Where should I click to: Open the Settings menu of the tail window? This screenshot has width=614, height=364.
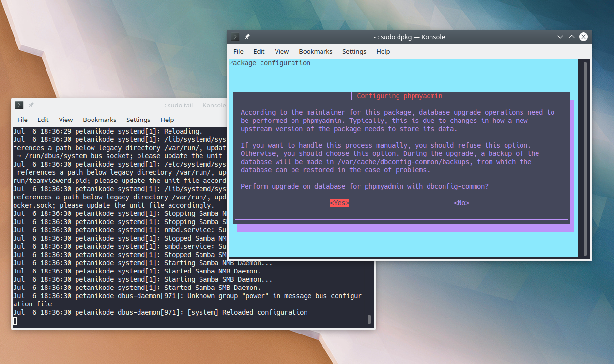[x=138, y=120]
